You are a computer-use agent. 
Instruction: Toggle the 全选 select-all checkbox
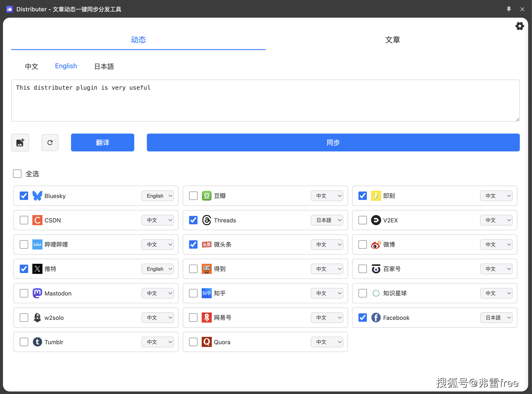click(18, 174)
